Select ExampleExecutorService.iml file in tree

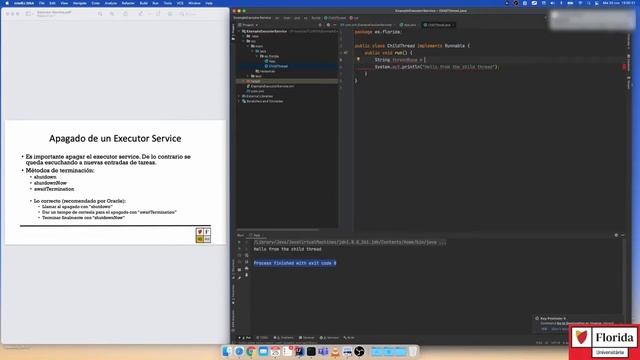(x=272, y=86)
